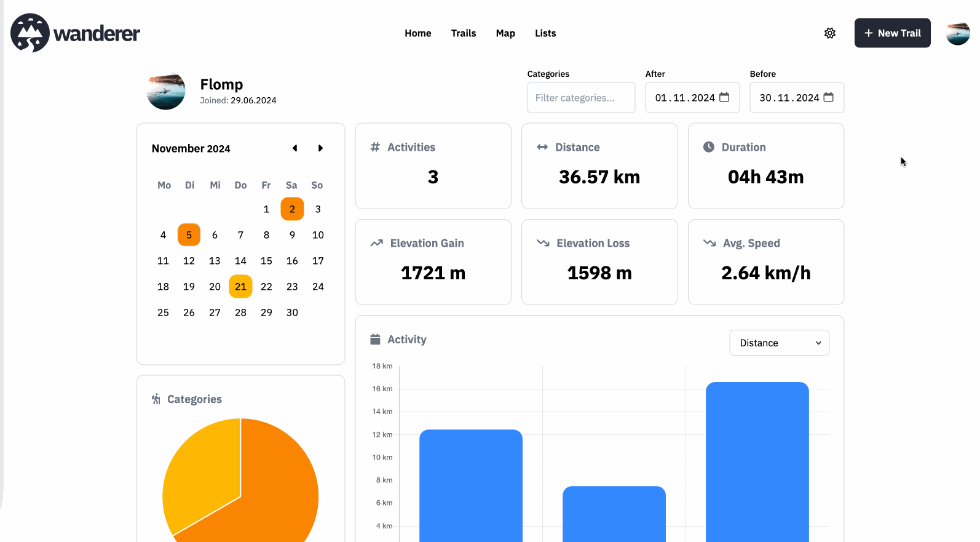Open settings via the gear icon

tap(829, 33)
